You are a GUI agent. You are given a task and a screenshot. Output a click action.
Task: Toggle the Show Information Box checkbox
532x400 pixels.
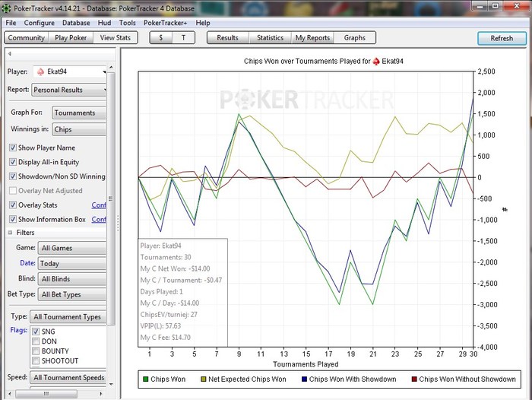click(x=13, y=219)
